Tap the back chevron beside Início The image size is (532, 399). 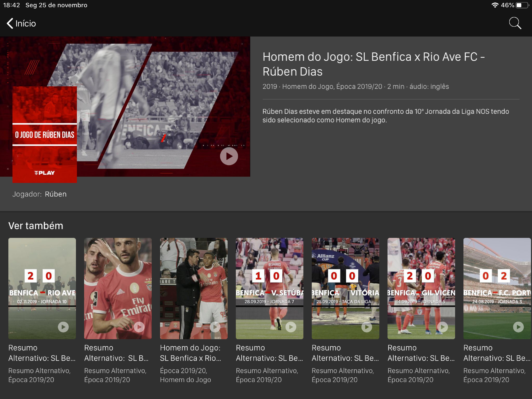(x=10, y=23)
